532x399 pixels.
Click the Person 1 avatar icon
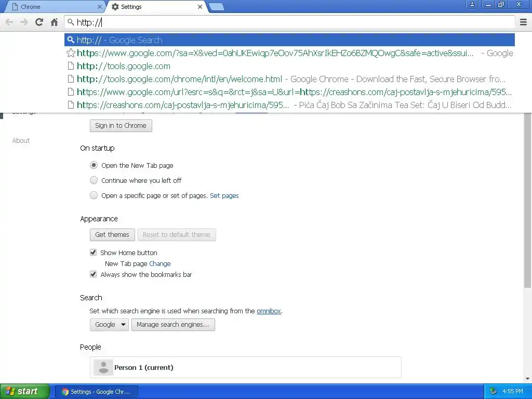click(x=103, y=367)
